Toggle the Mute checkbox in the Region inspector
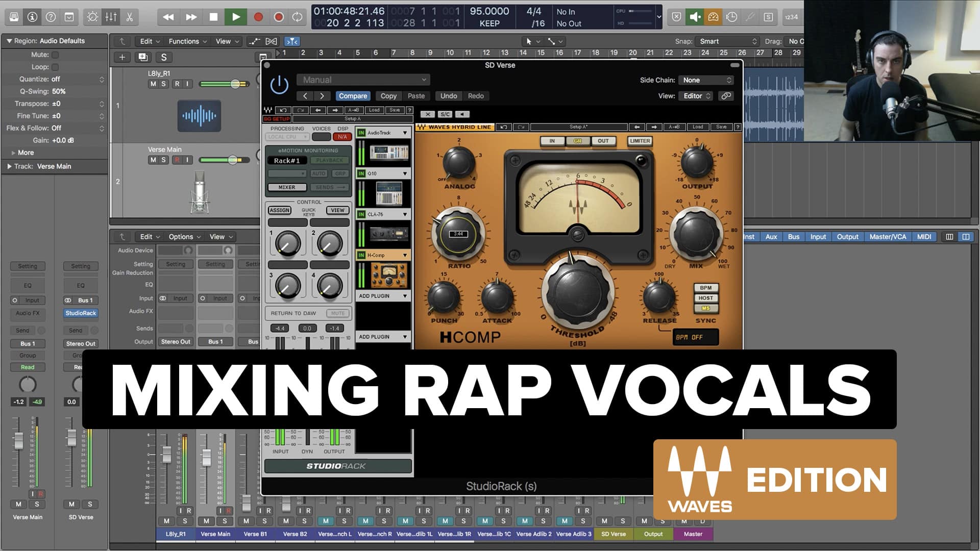 pos(55,54)
